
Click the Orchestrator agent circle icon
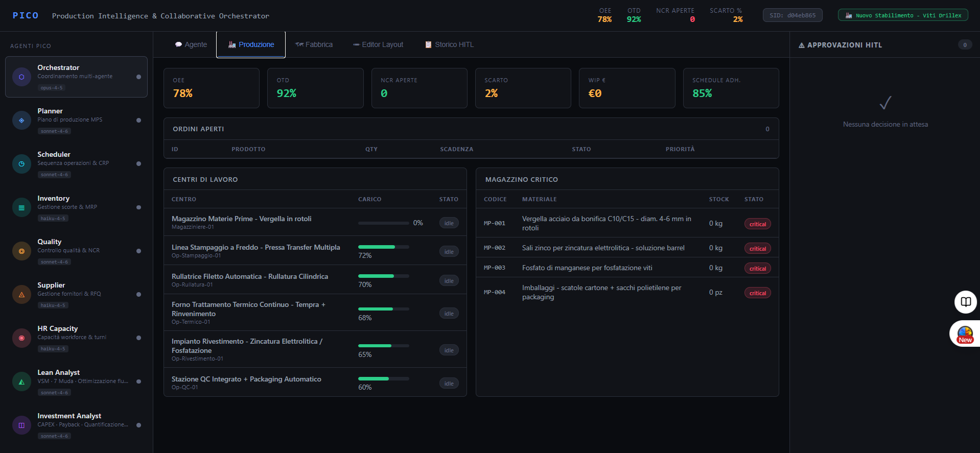(x=21, y=77)
